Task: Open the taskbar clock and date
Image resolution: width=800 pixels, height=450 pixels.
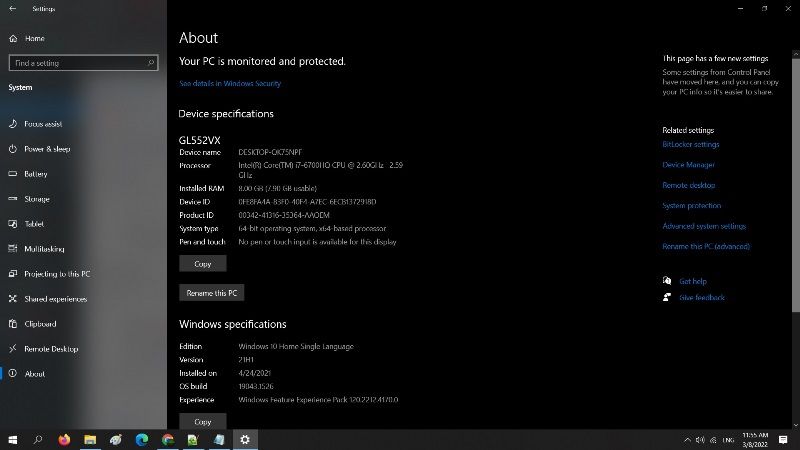Action: click(755, 440)
